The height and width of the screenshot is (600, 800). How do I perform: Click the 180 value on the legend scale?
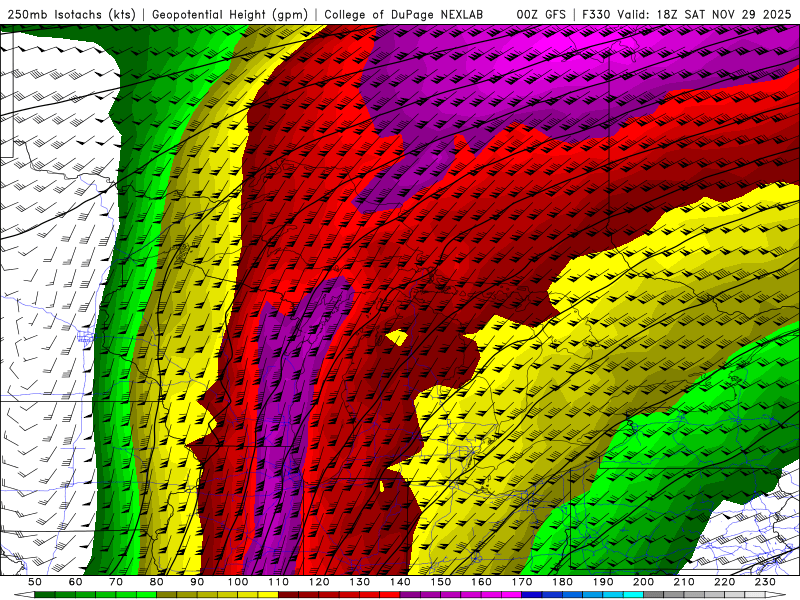point(562,582)
